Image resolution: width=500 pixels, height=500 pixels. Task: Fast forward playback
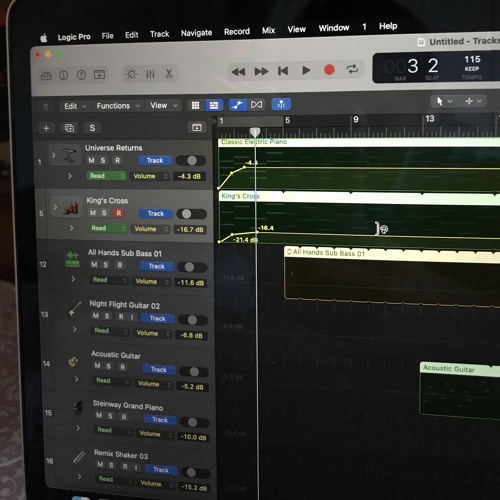tap(261, 71)
